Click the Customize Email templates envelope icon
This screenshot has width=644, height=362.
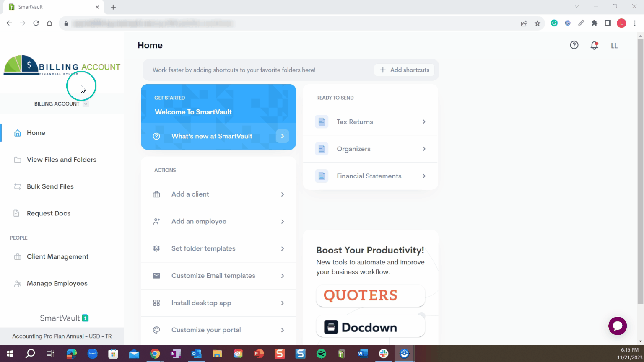click(x=156, y=276)
